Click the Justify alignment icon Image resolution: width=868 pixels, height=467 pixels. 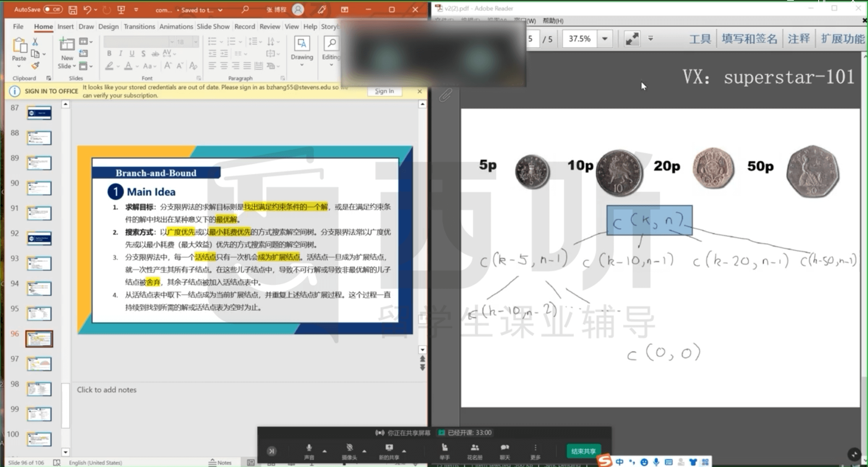(x=247, y=66)
